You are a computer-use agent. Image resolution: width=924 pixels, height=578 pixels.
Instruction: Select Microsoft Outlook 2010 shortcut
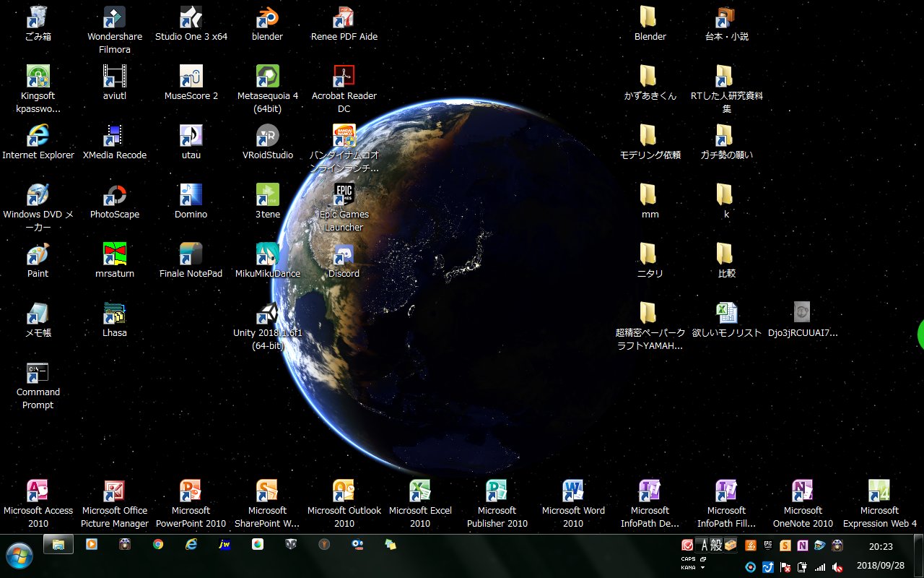[x=344, y=504]
